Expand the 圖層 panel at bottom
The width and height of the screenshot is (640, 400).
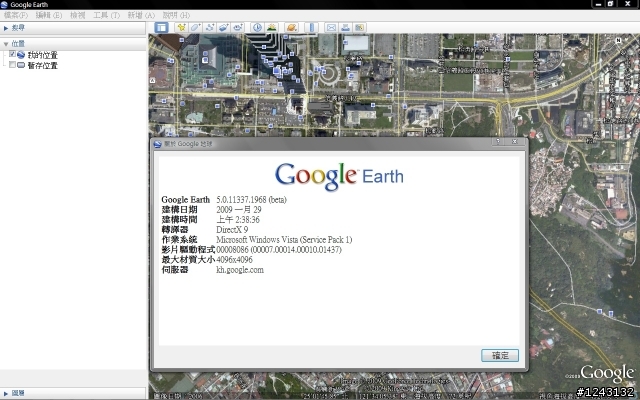point(6,393)
